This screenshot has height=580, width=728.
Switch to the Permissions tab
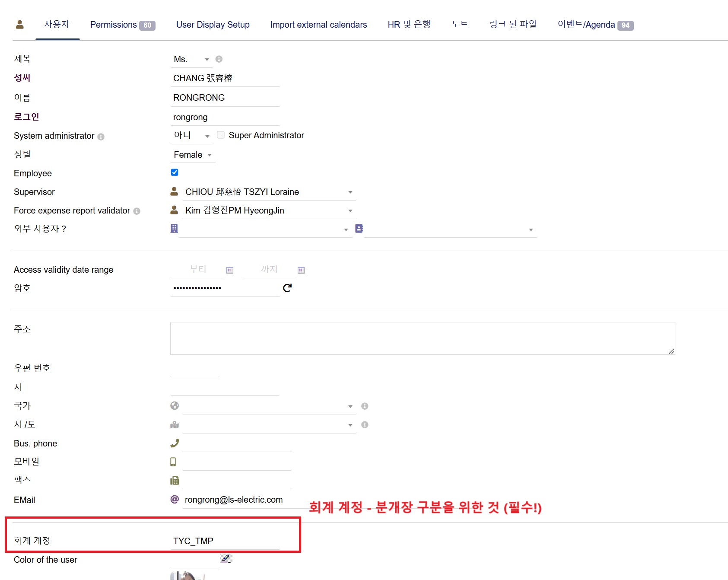click(122, 25)
